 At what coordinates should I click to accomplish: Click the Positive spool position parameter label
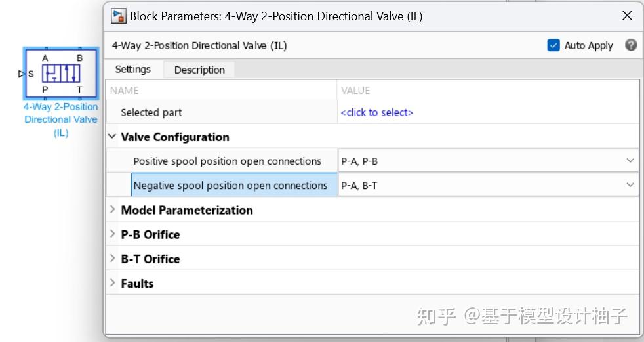pyautogui.click(x=227, y=161)
